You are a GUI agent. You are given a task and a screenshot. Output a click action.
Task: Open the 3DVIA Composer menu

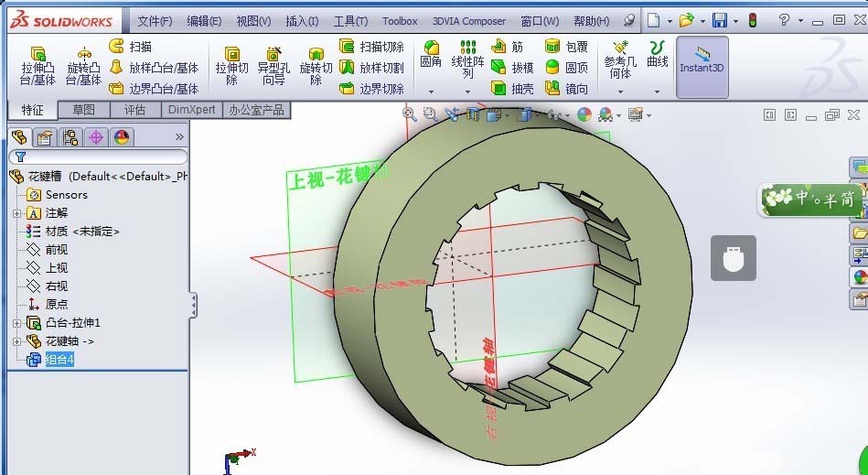[x=469, y=21]
